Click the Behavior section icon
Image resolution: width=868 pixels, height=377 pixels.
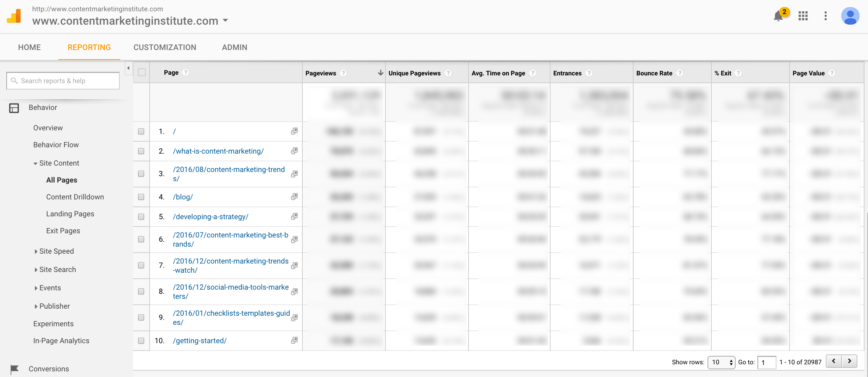coord(14,108)
